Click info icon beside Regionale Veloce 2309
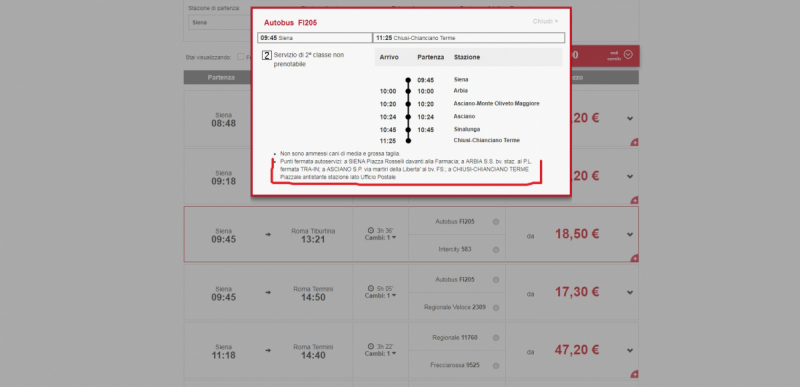800x387 pixels. 496,308
